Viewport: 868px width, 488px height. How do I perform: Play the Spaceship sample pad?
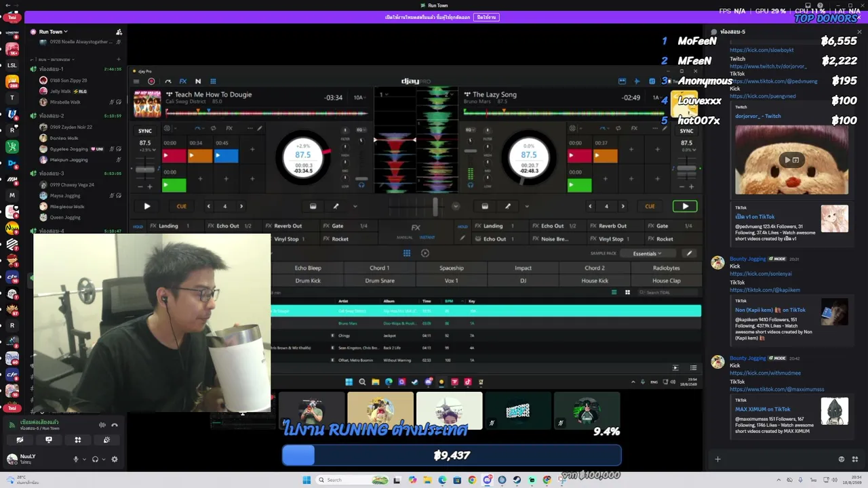point(452,268)
